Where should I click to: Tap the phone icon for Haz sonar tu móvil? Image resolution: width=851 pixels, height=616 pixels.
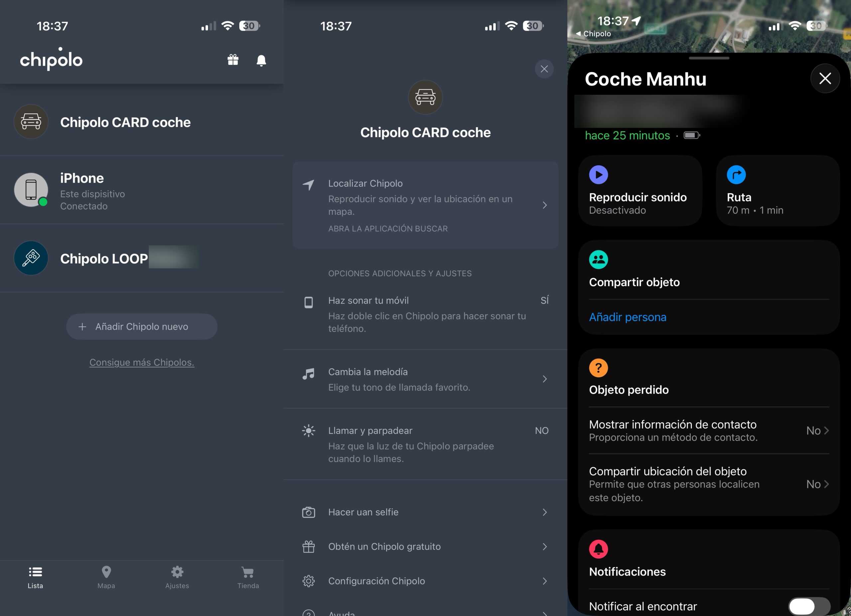308,302
